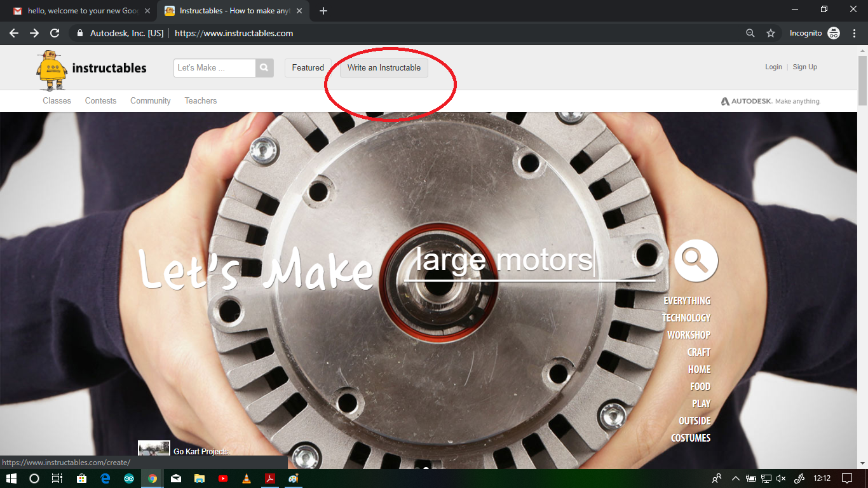Select the TECHNOLOGY category

(686, 318)
